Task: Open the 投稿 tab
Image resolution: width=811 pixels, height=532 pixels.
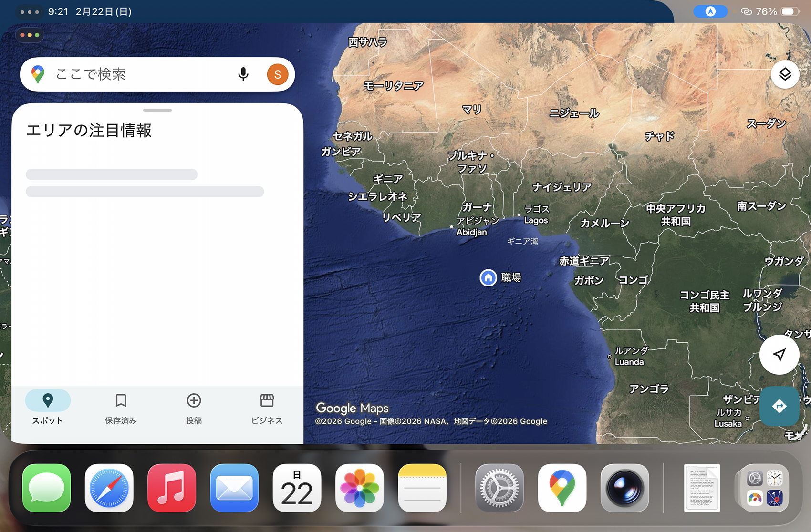Action: 194,408
